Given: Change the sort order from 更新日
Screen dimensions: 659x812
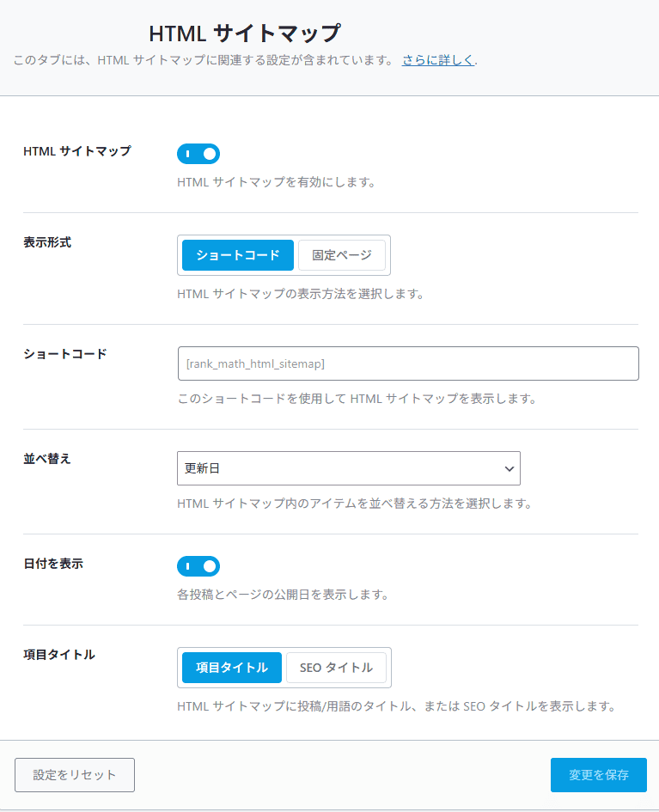Looking at the screenshot, I should pos(349,468).
